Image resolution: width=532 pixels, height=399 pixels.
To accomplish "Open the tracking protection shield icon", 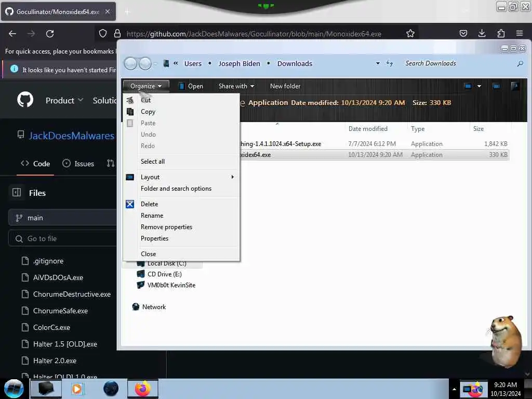I will (103, 33).
